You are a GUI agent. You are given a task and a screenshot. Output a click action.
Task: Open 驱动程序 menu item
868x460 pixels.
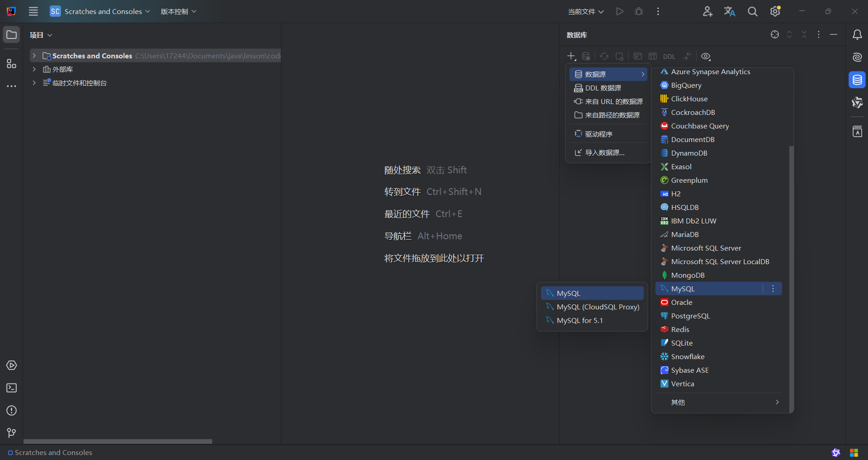point(609,134)
